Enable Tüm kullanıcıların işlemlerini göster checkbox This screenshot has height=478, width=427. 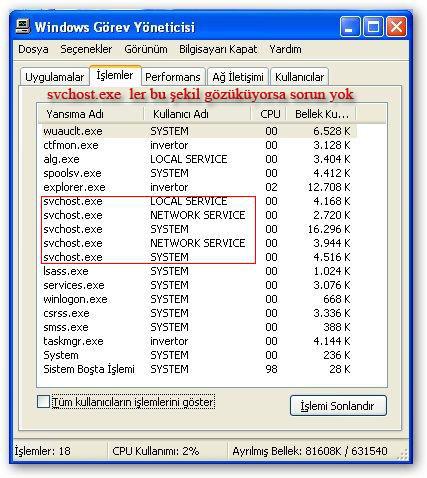pos(43,402)
